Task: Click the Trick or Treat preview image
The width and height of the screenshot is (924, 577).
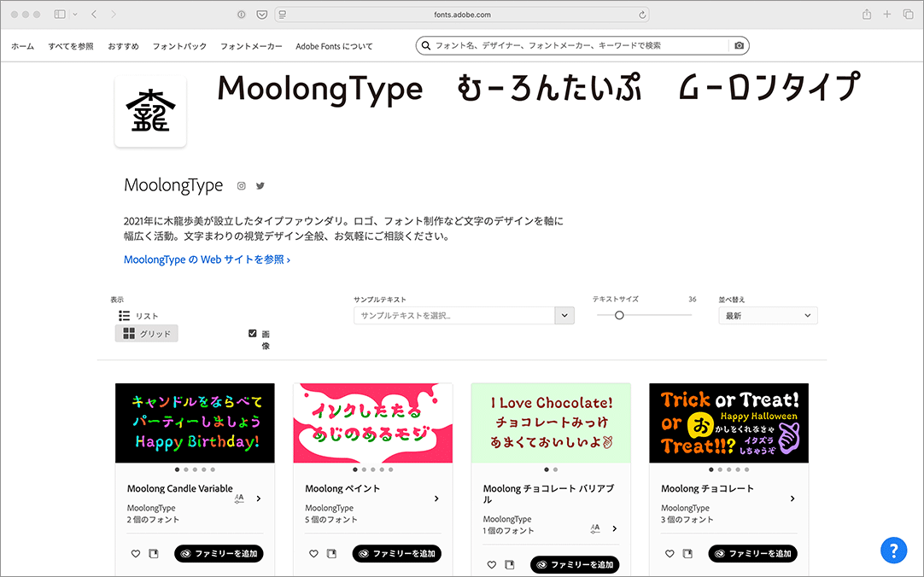Action: tap(729, 423)
